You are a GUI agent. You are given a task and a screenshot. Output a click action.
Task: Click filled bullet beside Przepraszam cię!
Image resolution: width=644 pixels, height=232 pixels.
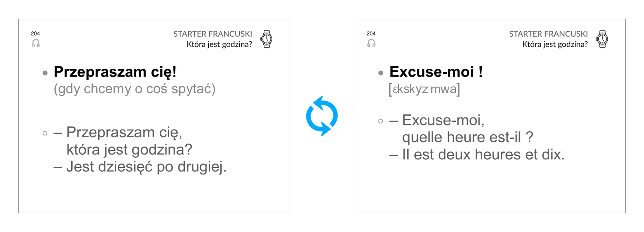(45, 73)
